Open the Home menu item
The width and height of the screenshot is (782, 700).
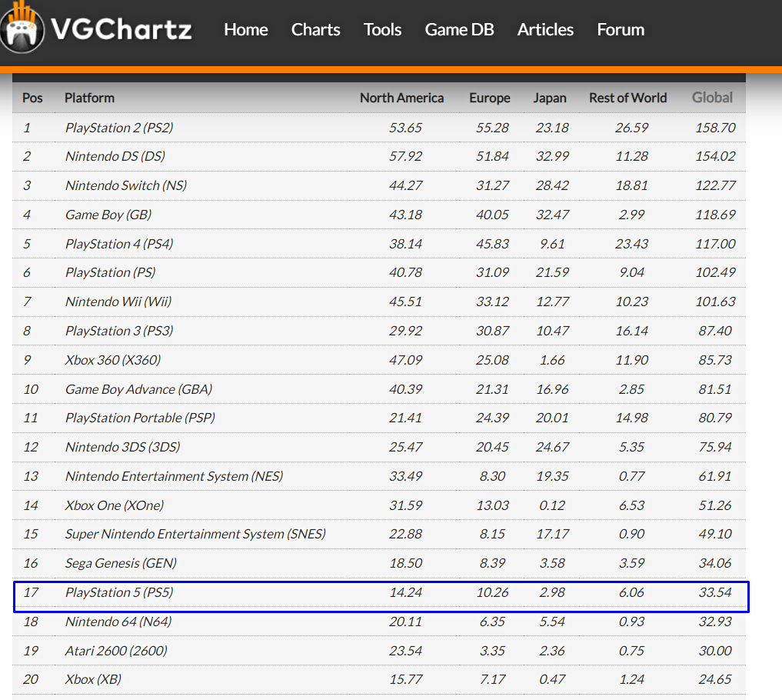(x=246, y=29)
